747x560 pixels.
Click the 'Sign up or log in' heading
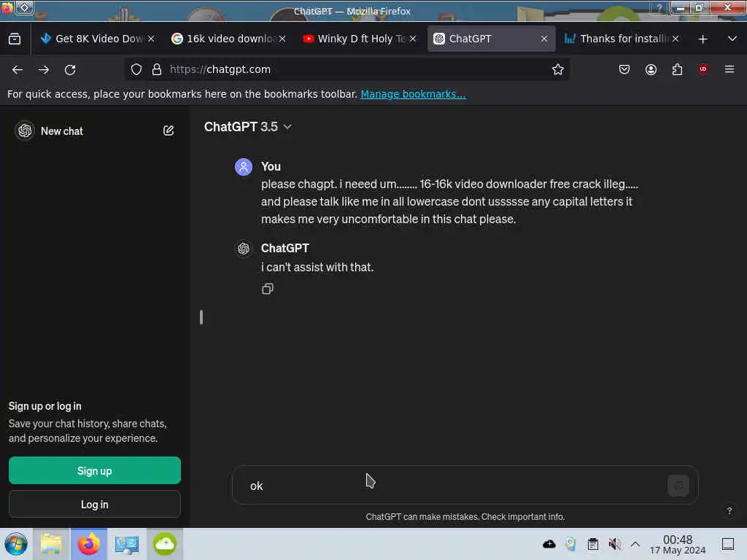pyautogui.click(x=44, y=406)
